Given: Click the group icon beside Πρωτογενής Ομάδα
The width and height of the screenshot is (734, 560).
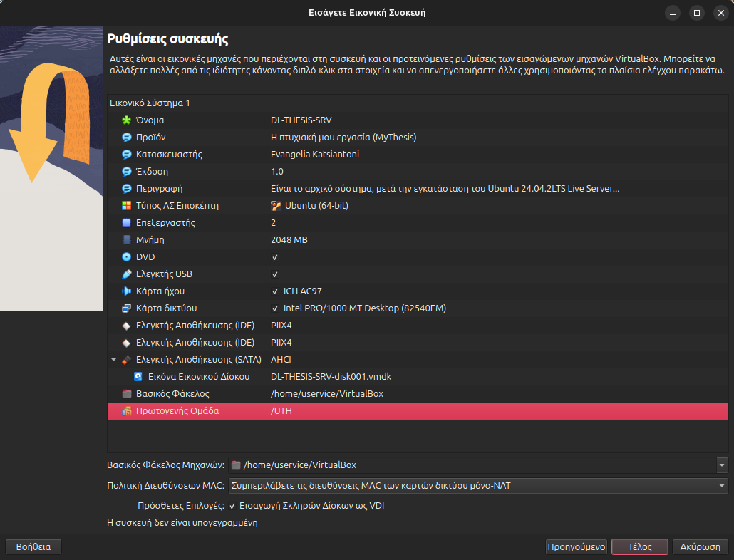Looking at the screenshot, I should point(126,411).
